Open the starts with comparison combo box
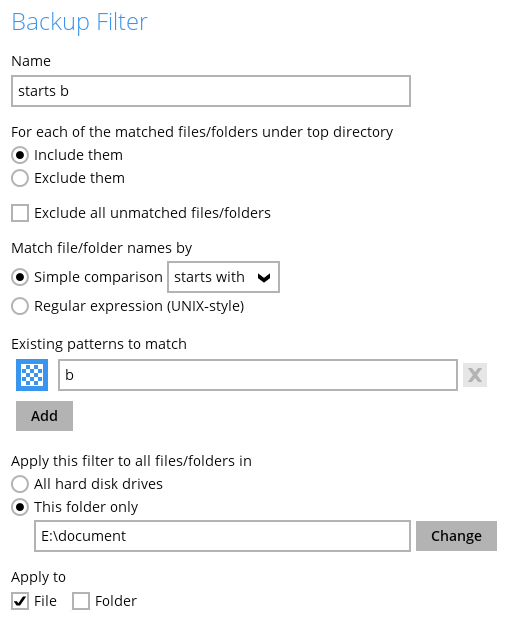515x621 pixels. (223, 277)
